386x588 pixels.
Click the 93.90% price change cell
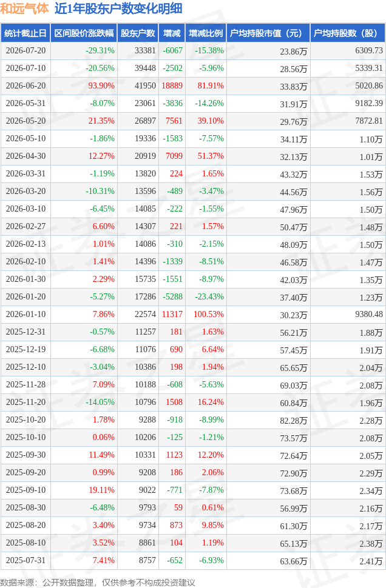pos(101,86)
